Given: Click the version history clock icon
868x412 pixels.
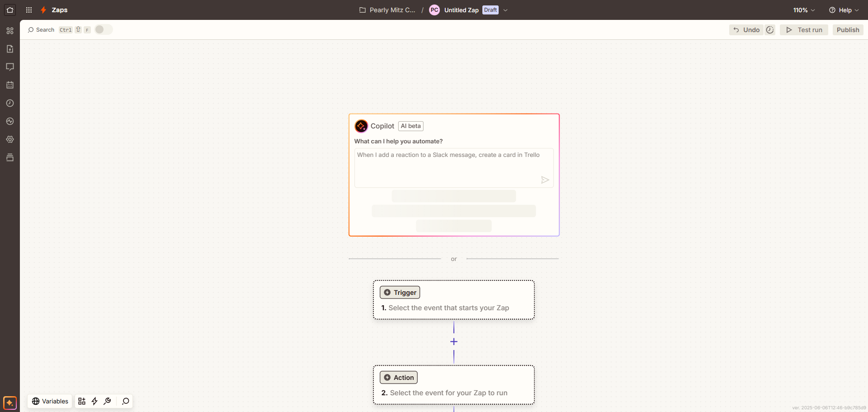Looking at the screenshot, I should tap(770, 30).
